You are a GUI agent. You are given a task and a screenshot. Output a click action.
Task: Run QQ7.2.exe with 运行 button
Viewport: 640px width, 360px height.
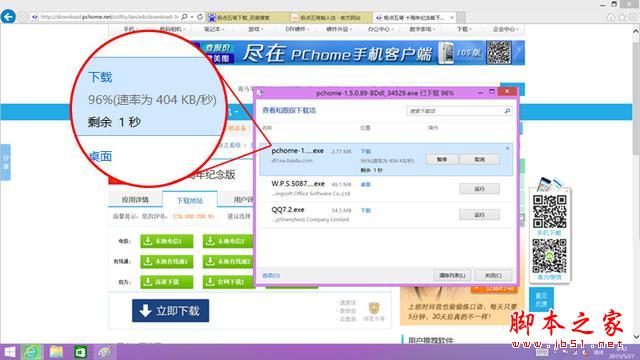(479, 215)
